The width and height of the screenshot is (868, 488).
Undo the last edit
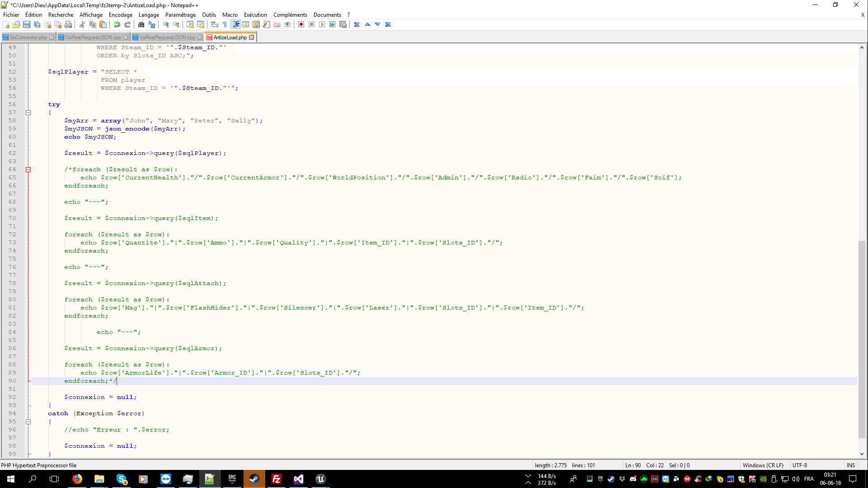(x=117, y=24)
